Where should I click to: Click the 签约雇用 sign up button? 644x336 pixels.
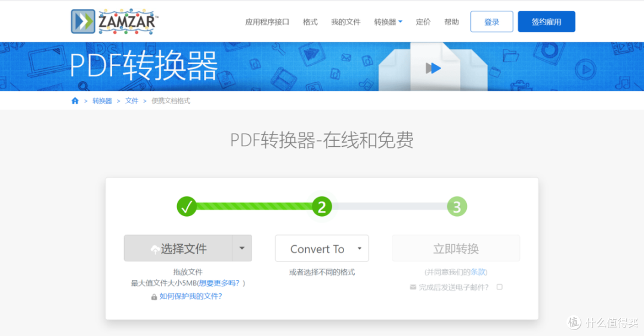click(x=546, y=22)
